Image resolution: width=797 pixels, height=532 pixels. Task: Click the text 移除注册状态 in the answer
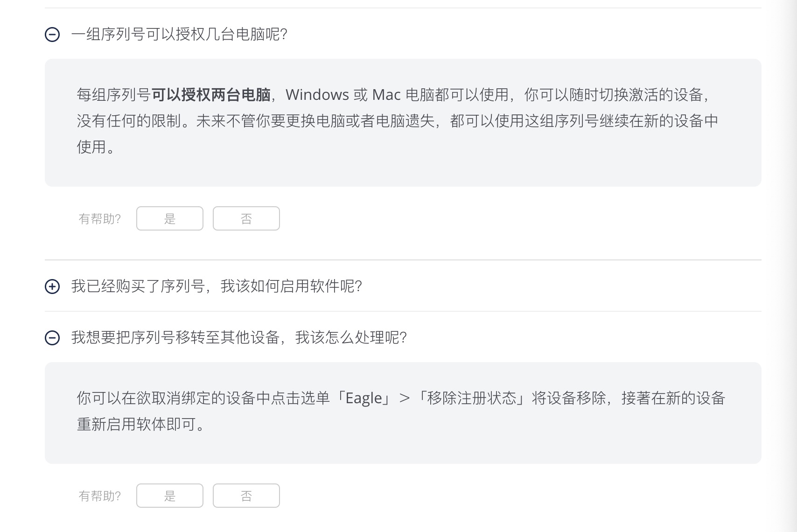point(472,398)
